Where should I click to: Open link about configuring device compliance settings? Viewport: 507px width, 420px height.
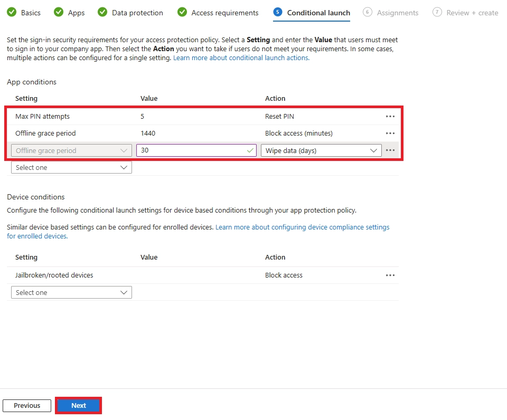(198, 232)
